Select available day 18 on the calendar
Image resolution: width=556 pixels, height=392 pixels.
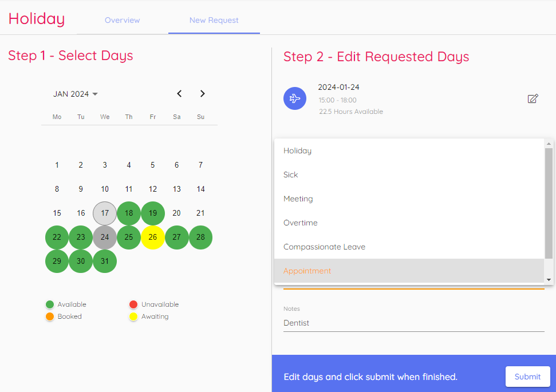coord(129,213)
